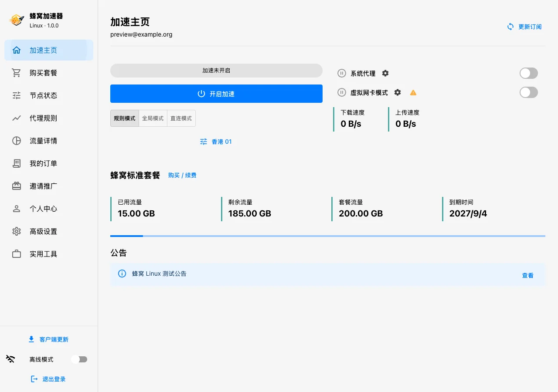Open 加速主页 in the sidebar
The height and width of the screenshot is (392, 558).
pyautogui.click(x=49, y=50)
